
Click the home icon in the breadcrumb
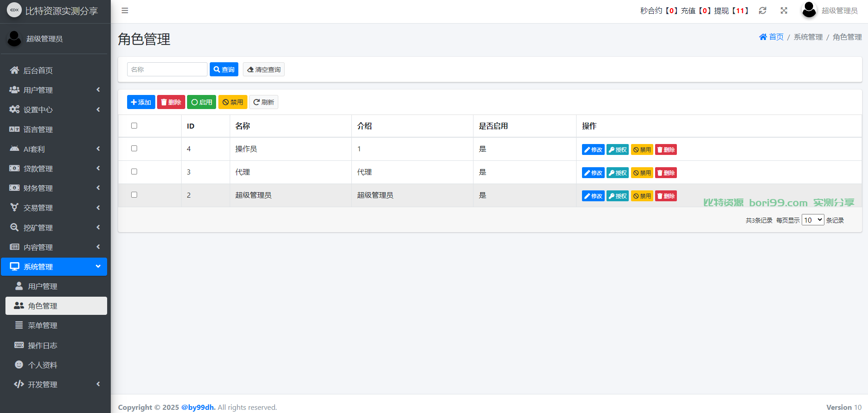(763, 37)
